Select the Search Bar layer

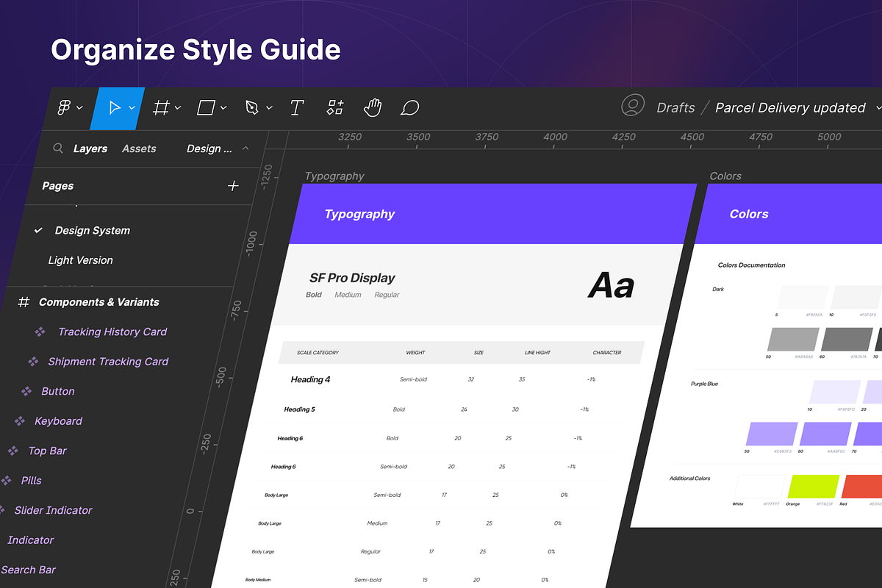(28, 570)
